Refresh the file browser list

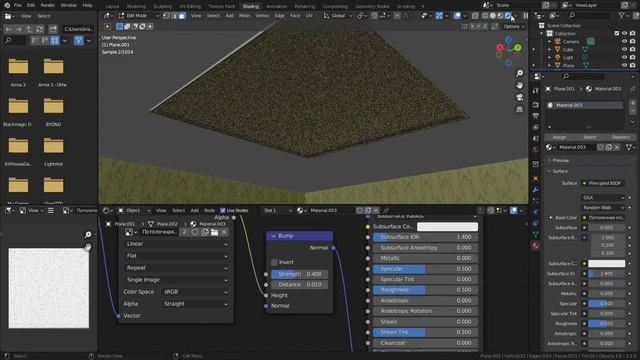click(40, 29)
